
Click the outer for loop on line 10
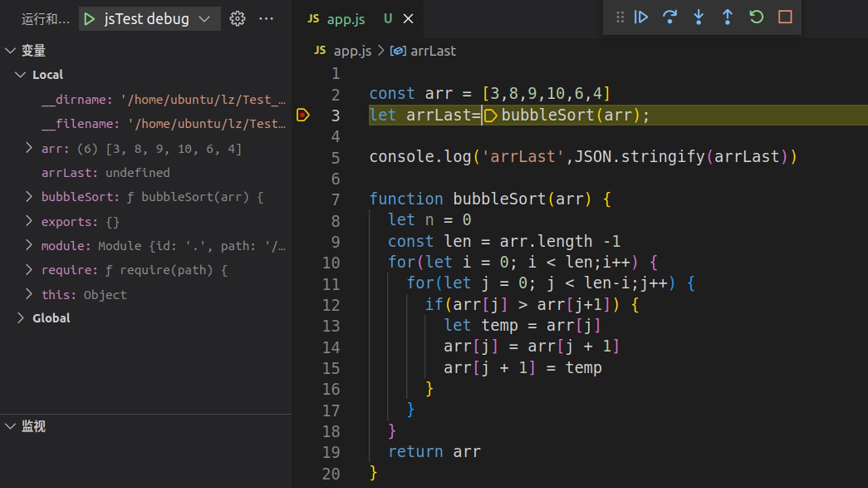(522, 262)
